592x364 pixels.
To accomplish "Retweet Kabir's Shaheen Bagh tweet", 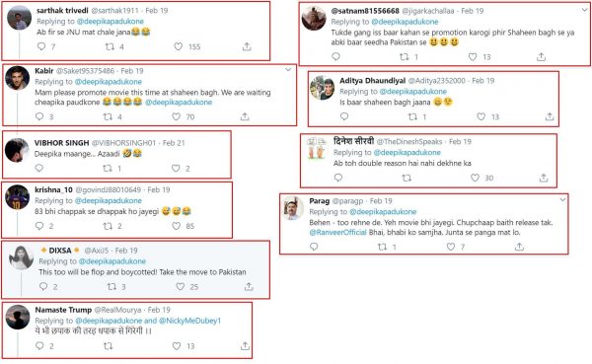I will point(108,116).
